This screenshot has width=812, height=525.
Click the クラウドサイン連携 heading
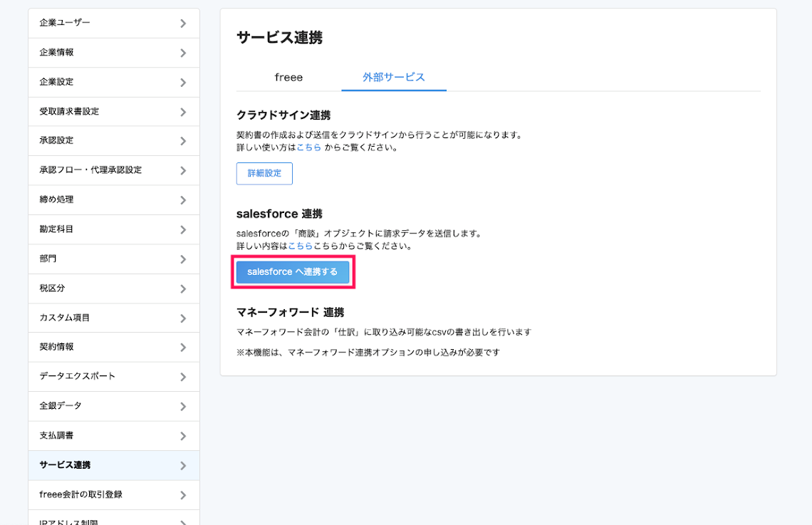tap(283, 115)
